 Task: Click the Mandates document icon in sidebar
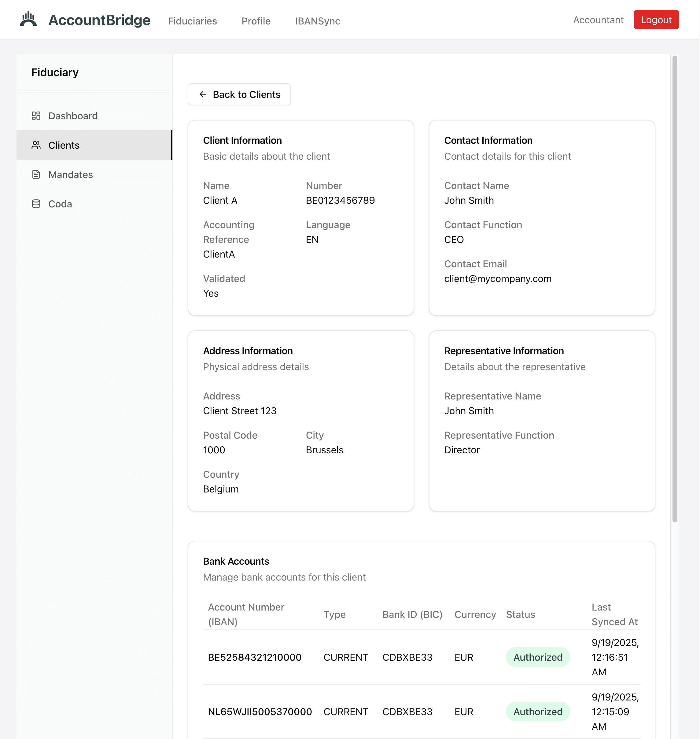pyautogui.click(x=36, y=174)
